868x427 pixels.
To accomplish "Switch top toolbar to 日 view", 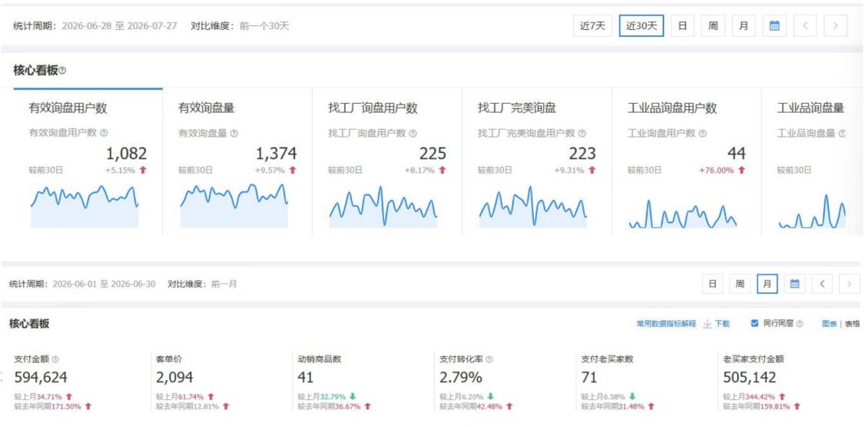I will point(683,25).
